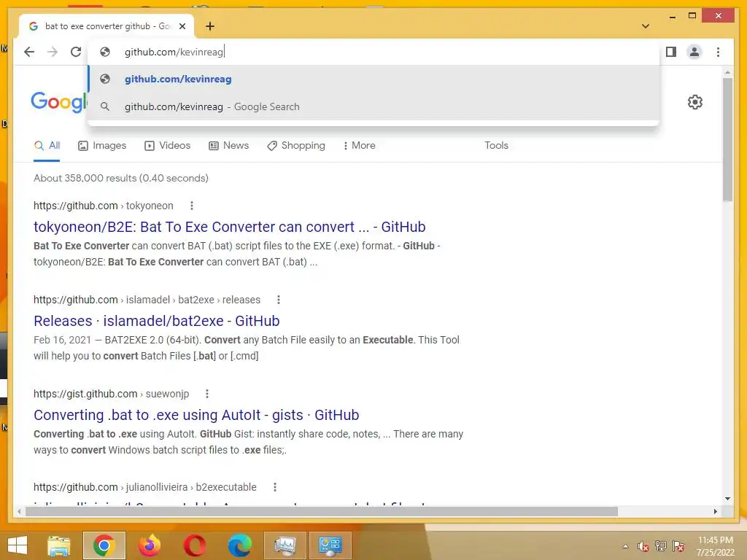The image size is (747, 560).
Task: Reload the current page
Action: (76, 52)
